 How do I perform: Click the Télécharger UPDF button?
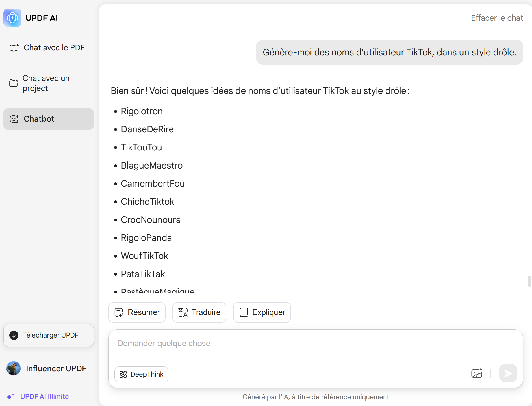click(x=49, y=335)
